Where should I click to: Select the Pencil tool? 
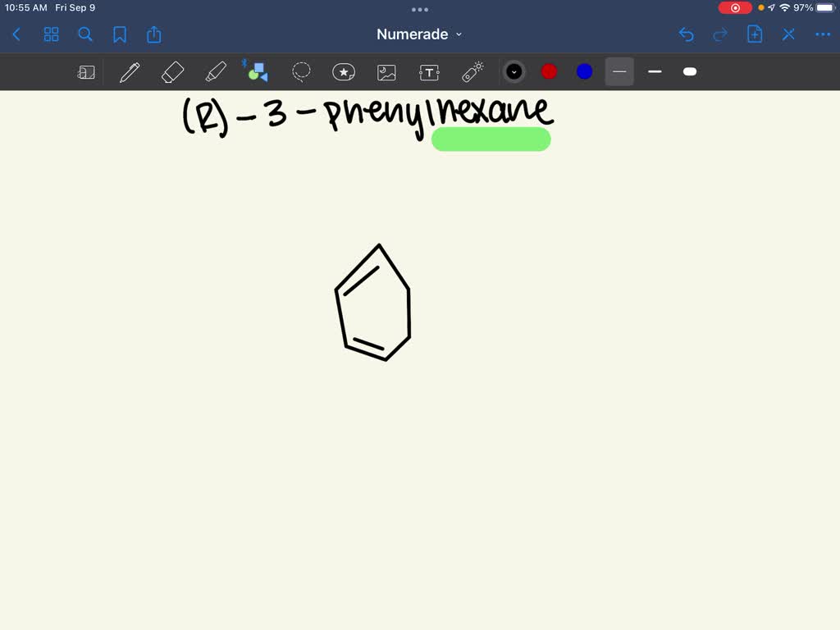tap(130, 71)
